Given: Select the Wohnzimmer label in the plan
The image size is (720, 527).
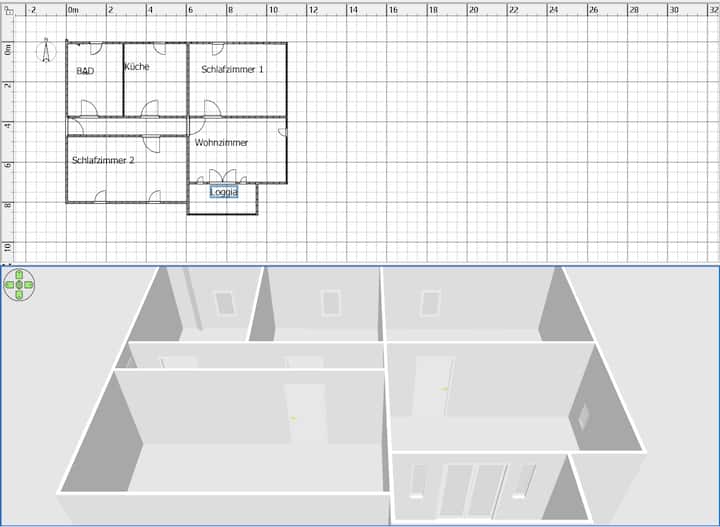Looking at the screenshot, I should coord(221,143).
